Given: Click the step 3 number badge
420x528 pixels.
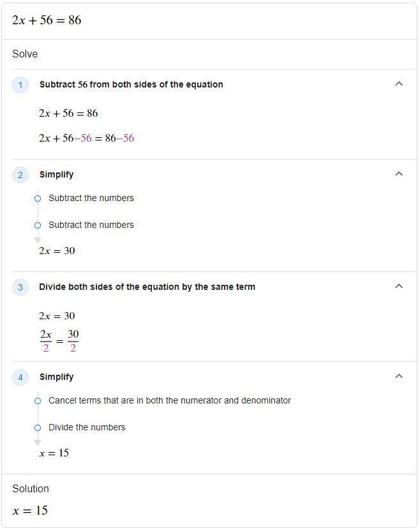Looking at the screenshot, I should point(20,287).
